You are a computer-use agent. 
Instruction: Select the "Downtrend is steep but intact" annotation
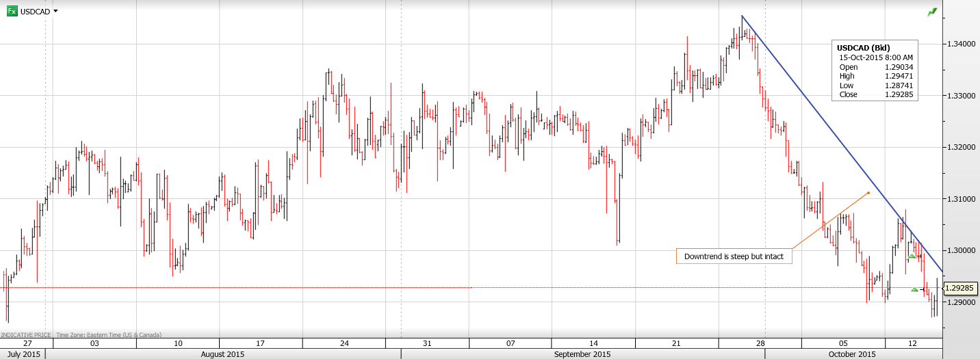click(734, 256)
